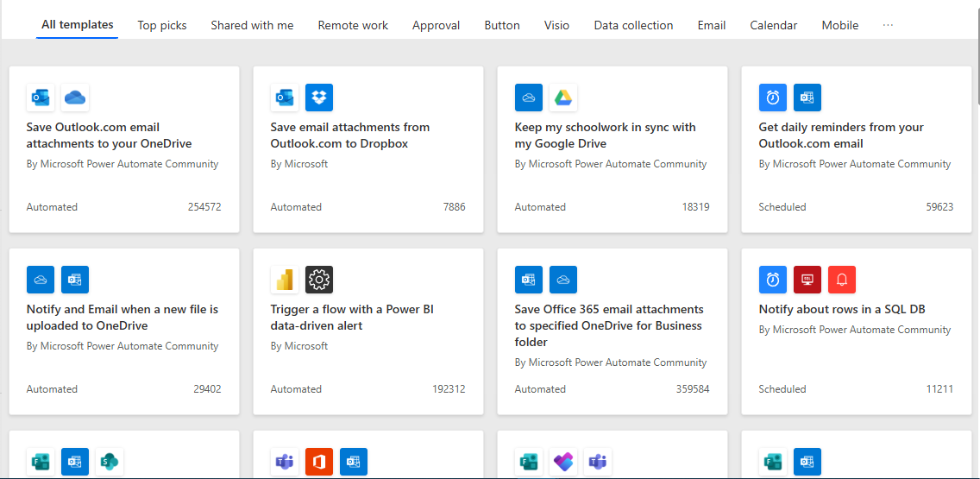Open 'Get daily reminders from your Outlook.com email'

(857, 149)
